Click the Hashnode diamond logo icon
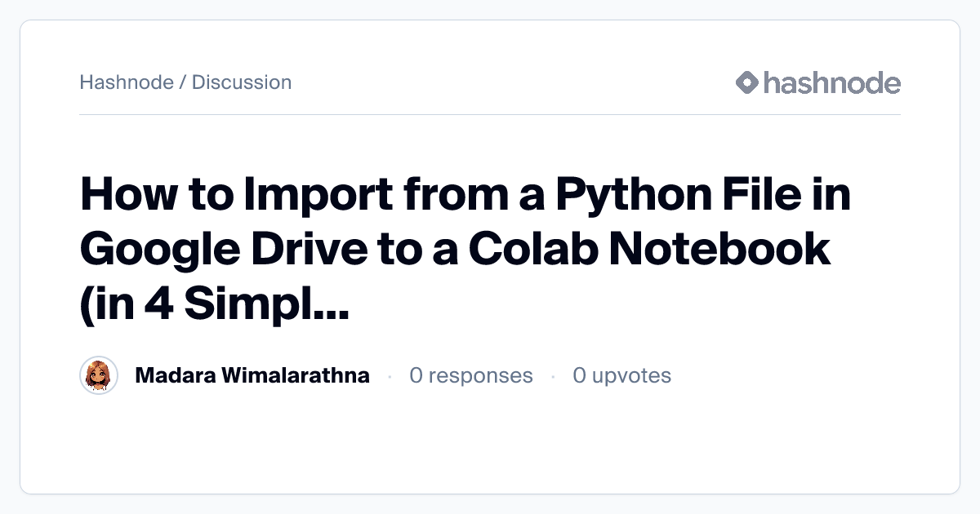 (x=747, y=82)
